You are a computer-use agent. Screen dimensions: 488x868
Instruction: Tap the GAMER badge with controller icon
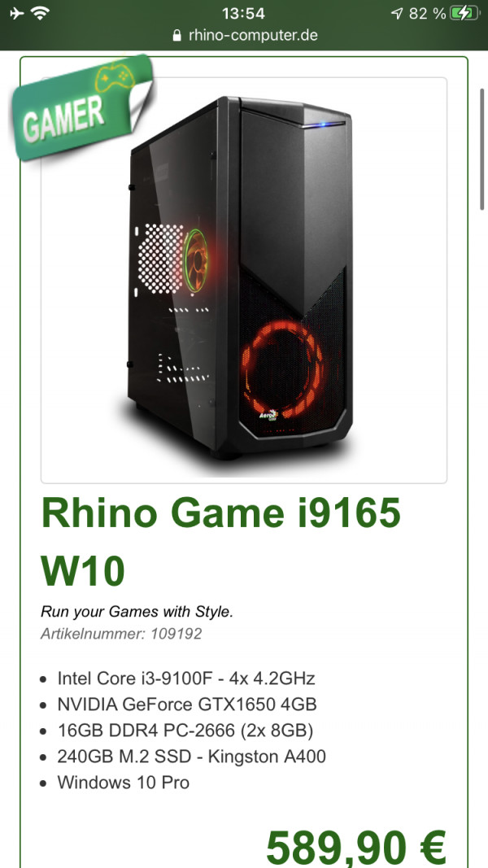click(82, 107)
